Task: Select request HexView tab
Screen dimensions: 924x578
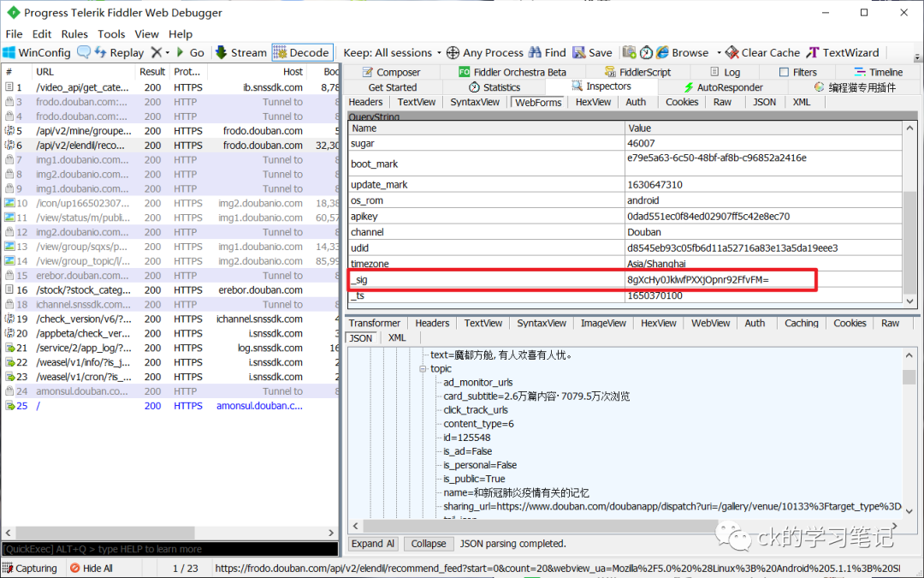Action: (593, 102)
